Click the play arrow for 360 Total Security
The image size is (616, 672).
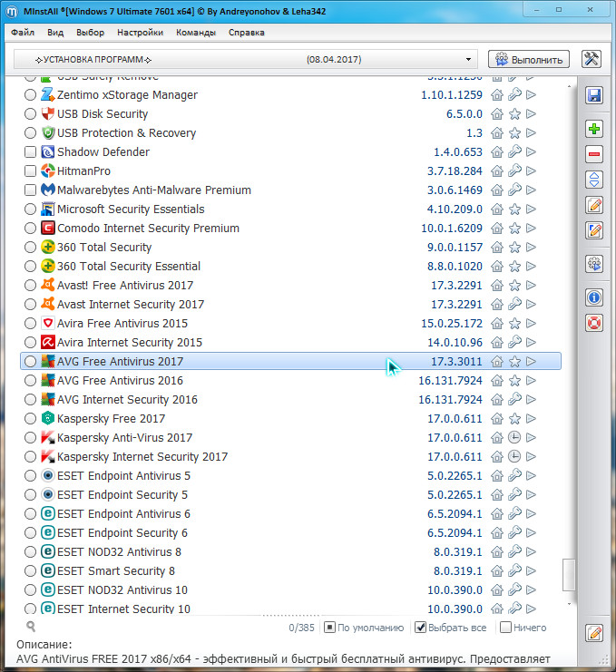click(x=531, y=247)
